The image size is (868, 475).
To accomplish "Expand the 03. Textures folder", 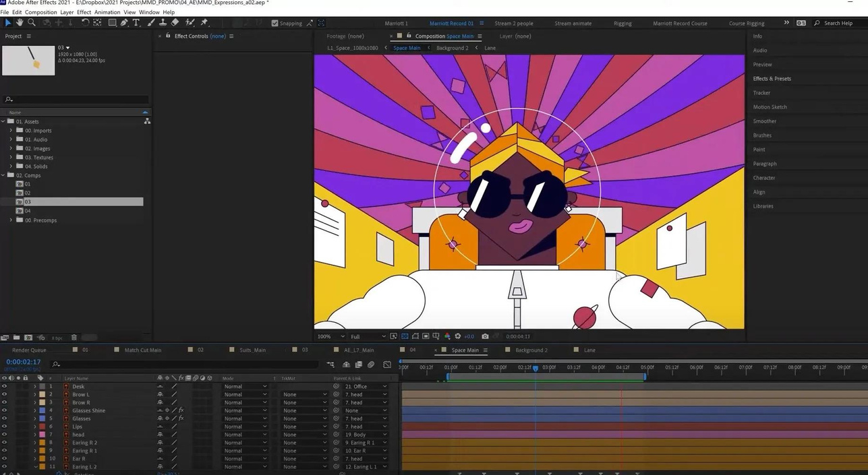I will [x=11, y=158].
